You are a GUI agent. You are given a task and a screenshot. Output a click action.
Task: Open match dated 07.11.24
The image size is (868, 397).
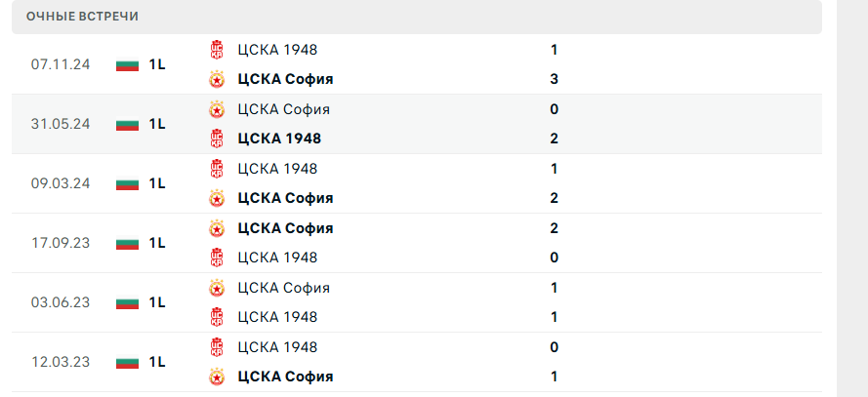point(61,64)
